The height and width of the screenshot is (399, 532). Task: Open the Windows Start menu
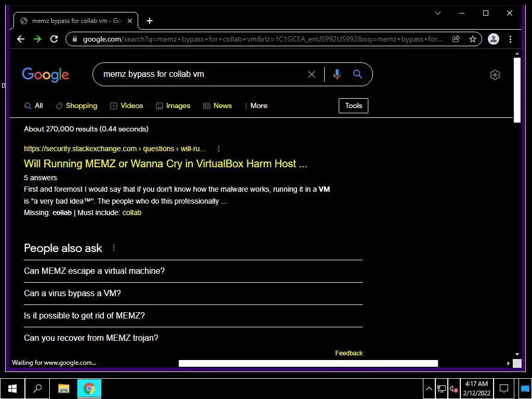tap(12, 389)
